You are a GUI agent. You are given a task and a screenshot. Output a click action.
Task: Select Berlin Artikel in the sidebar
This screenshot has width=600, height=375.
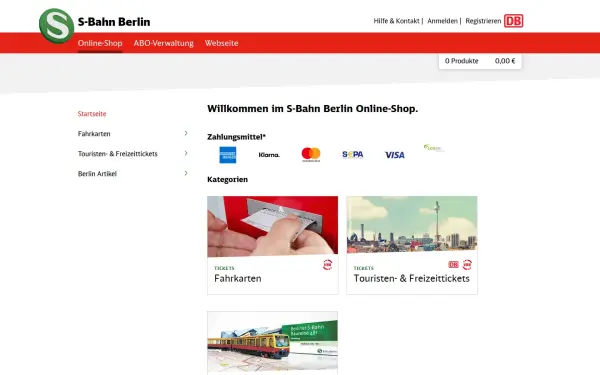97,174
